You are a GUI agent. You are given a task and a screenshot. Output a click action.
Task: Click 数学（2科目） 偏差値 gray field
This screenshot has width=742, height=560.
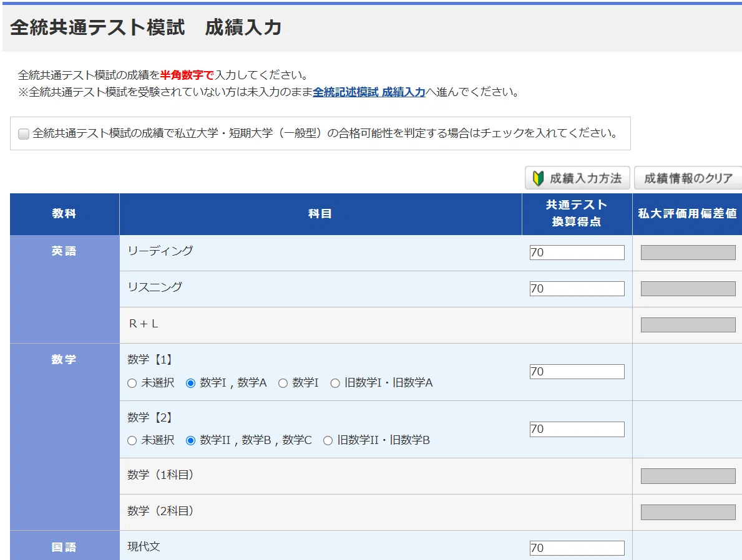(688, 512)
